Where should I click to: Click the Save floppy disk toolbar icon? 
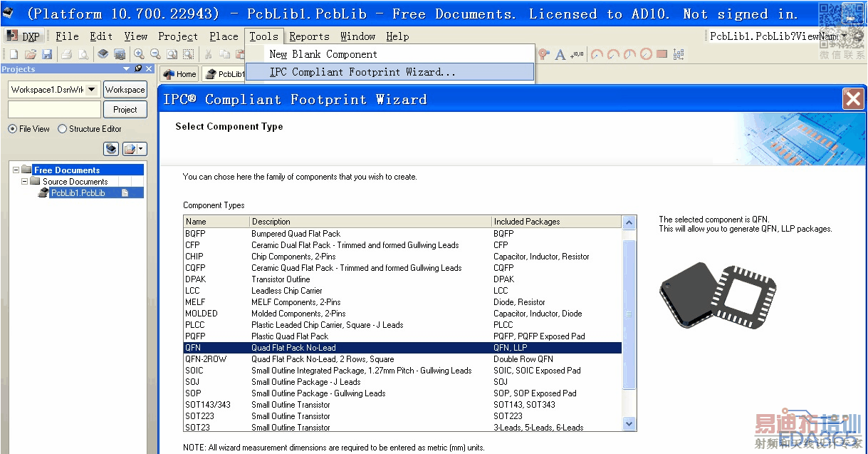click(47, 54)
